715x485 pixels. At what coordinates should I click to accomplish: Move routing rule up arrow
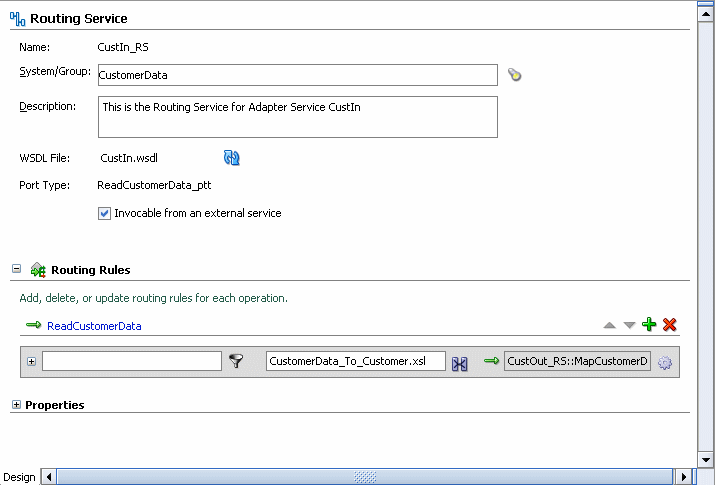pos(609,325)
